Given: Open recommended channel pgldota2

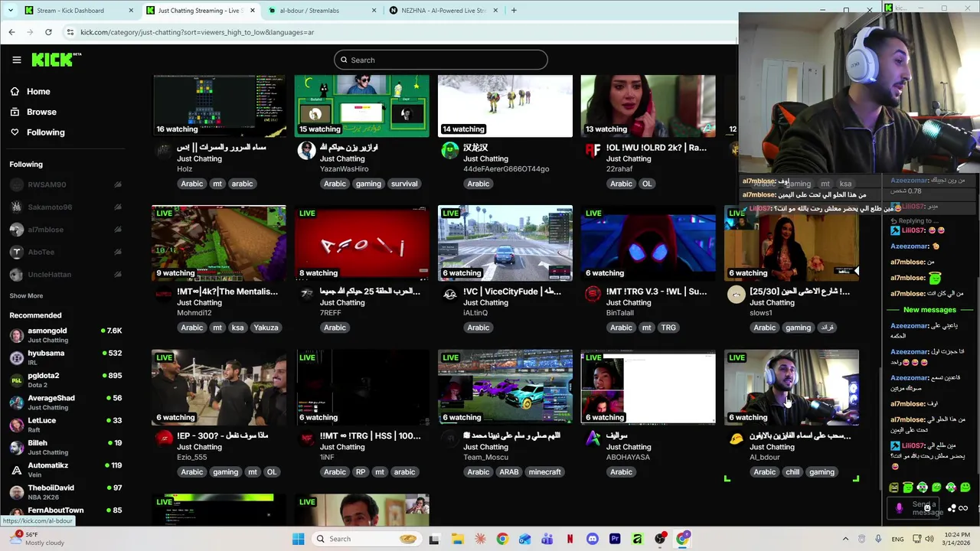Looking at the screenshot, I should click(65, 380).
